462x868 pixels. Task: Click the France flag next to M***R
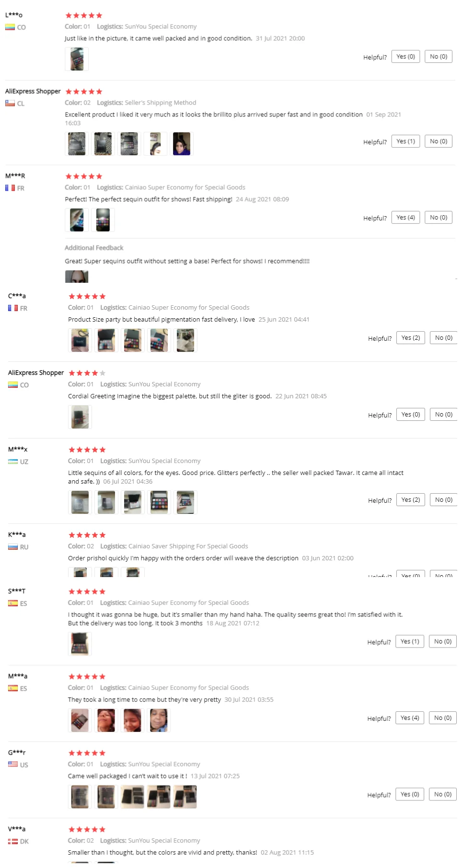tap(10, 188)
